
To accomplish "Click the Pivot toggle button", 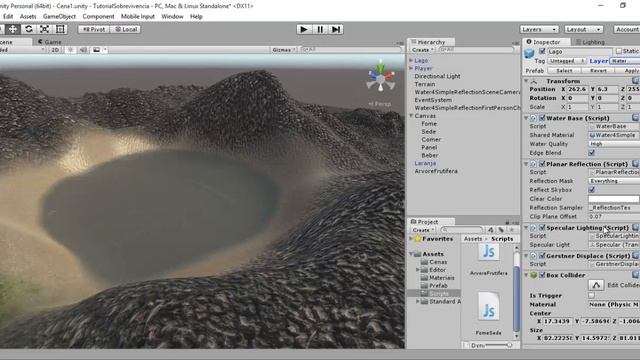I will tap(94, 29).
